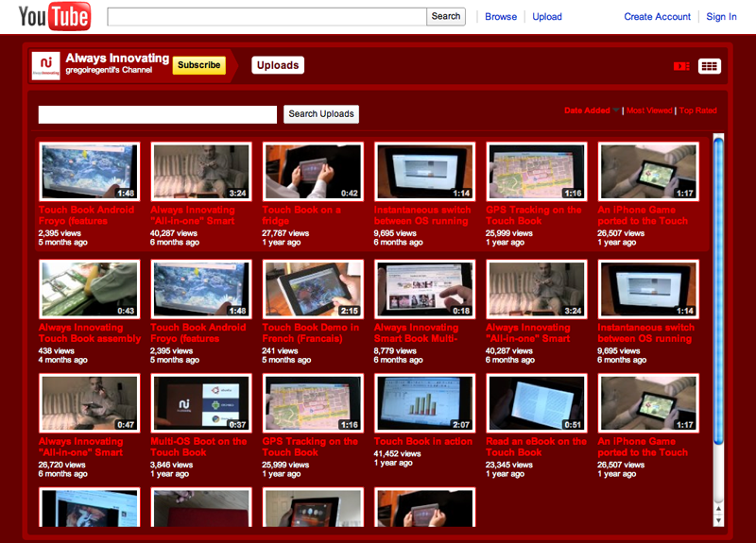Sort uploads by Date Added
The height and width of the screenshot is (543, 756).
(587, 110)
